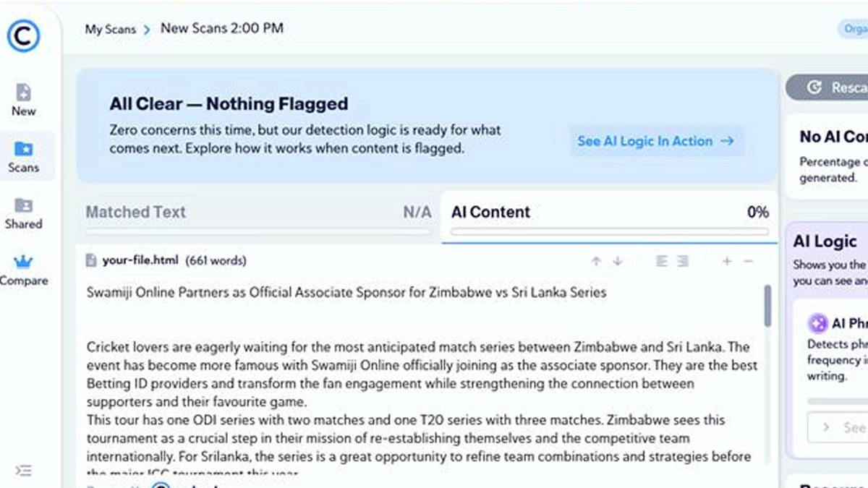Switch to the Matched Text tab
This screenshot has height=488, width=868.
[136, 212]
